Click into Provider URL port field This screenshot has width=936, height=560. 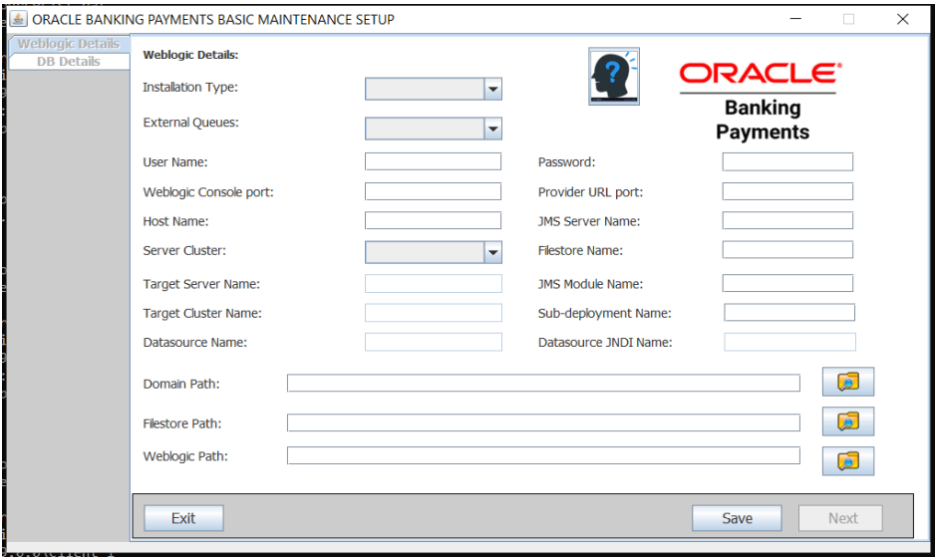pos(787,191)
